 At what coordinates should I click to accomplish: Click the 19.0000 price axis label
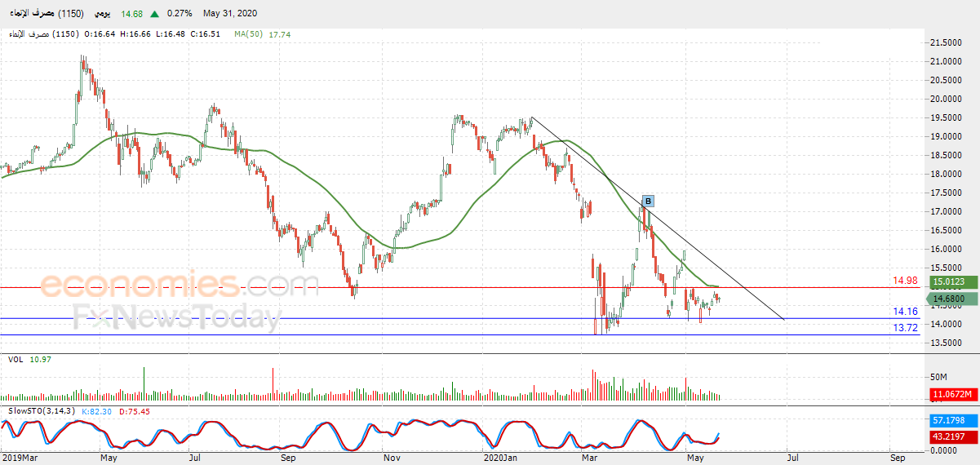coord(944,136)
